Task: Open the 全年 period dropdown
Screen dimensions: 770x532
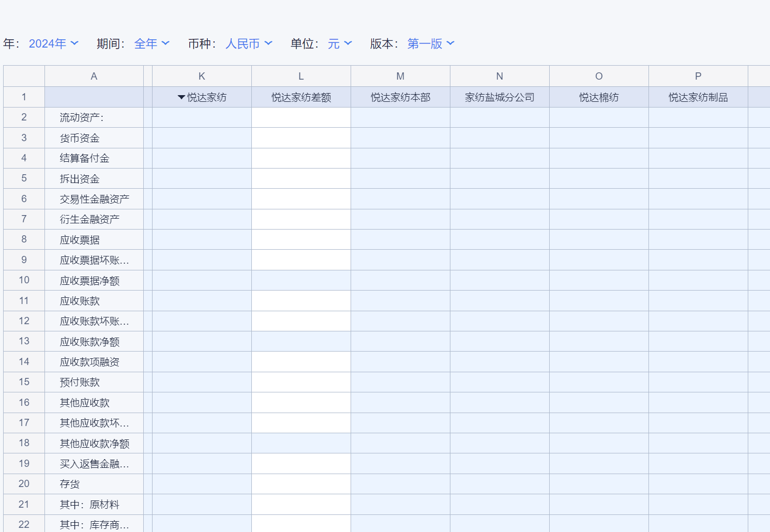Action: tap(152, 44)
